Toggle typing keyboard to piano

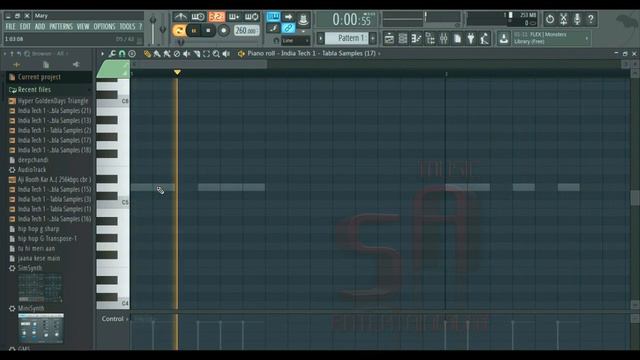pyautogui.click(x=273, y=16)
